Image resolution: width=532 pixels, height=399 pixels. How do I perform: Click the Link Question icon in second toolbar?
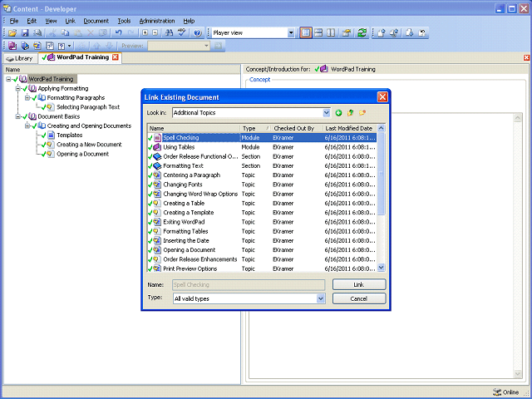(x=50, y=46)
